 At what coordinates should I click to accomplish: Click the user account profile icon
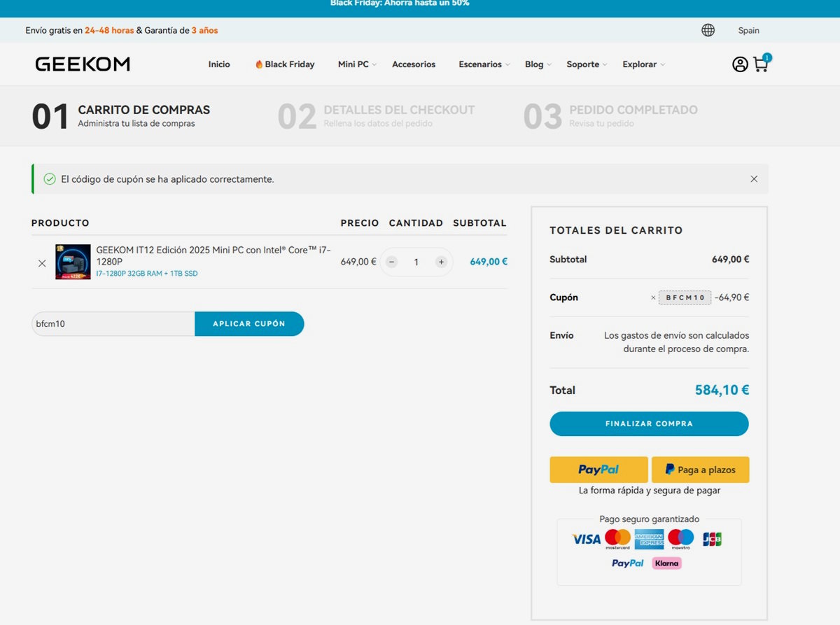coord(740,64)
